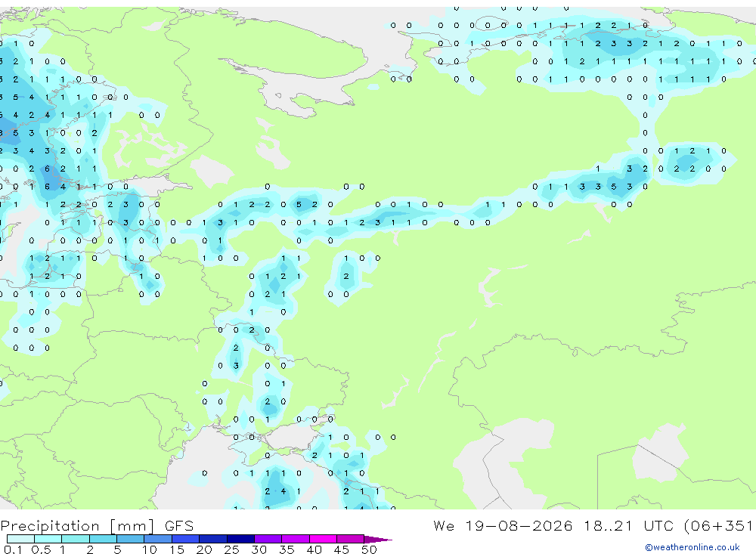The image size is (756, 554).
Task: Select the '15' legend scale label
Action: [177, 549]
